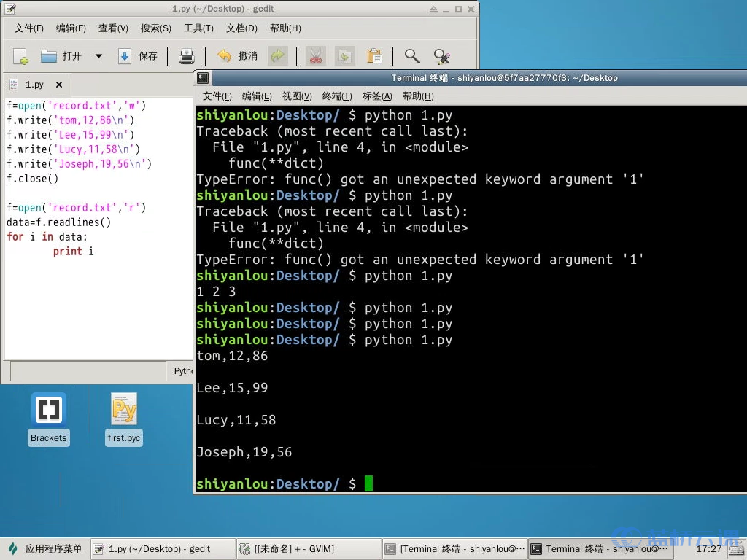Open the 文件(F) menu in gedit
The image size is (747, 560).
coord(29,28)
